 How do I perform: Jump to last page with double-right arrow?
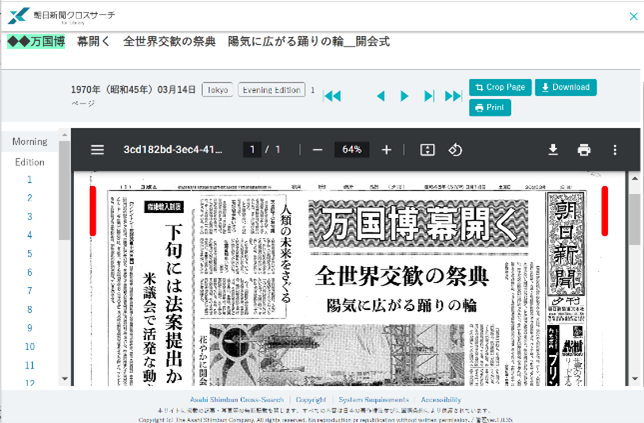(453, 96)
